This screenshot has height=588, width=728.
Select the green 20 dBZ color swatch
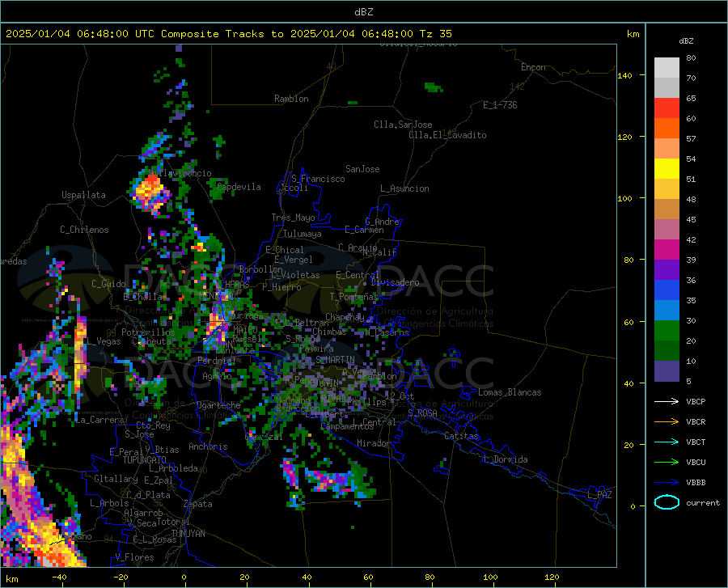(667, 331)
